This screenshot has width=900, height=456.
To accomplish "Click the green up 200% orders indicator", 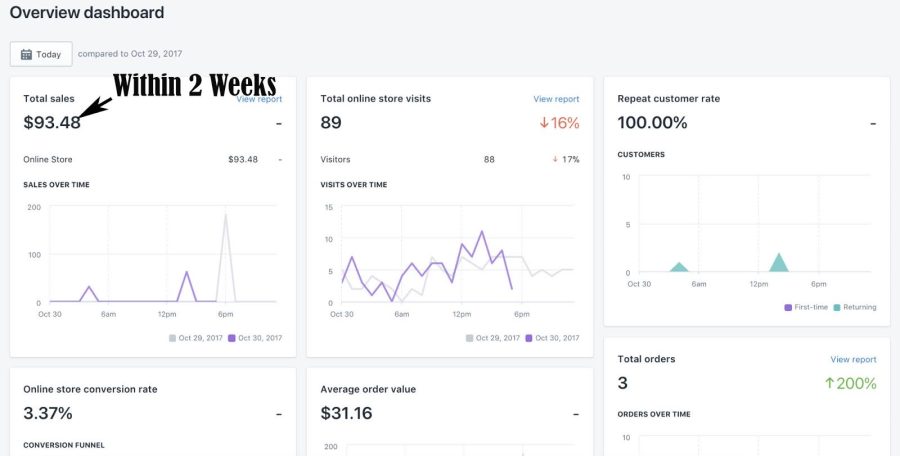I will coord(851,383).
